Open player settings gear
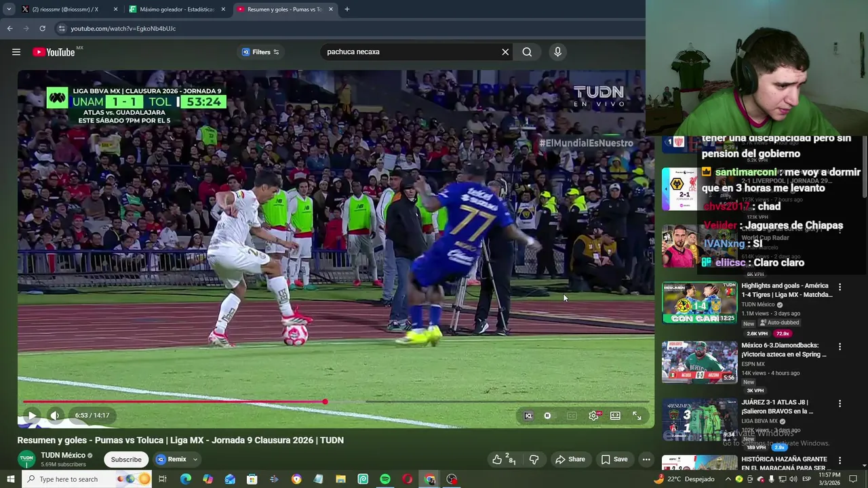This screenshot has height=488, width=868. pyautogui.click(x=594, y=416)
